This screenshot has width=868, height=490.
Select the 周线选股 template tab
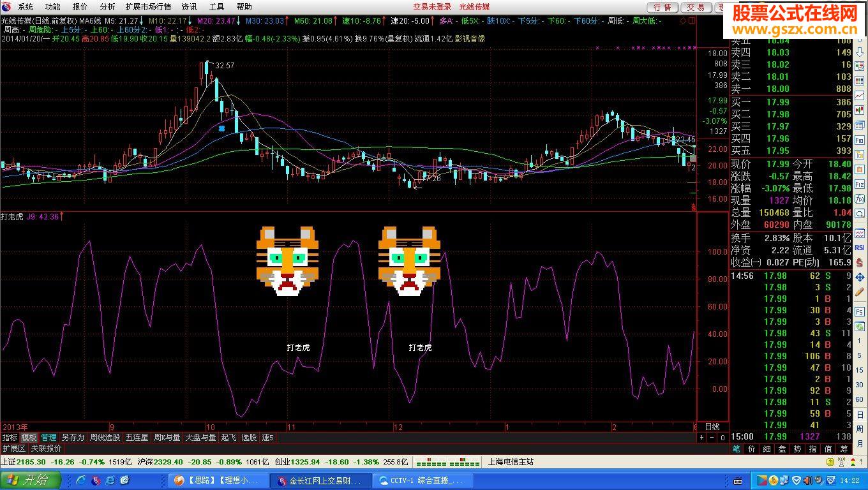(x=105, y=438)
